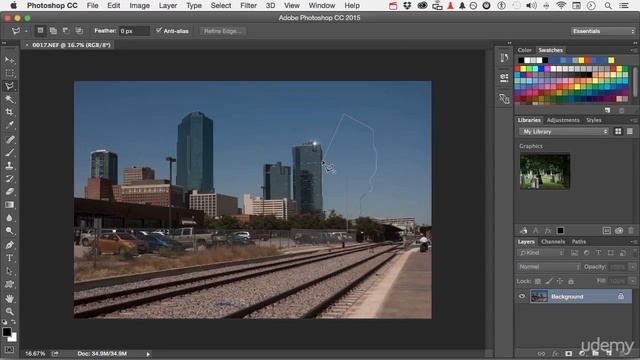
Task: Select the Move tool
Action: coord(9,60)
